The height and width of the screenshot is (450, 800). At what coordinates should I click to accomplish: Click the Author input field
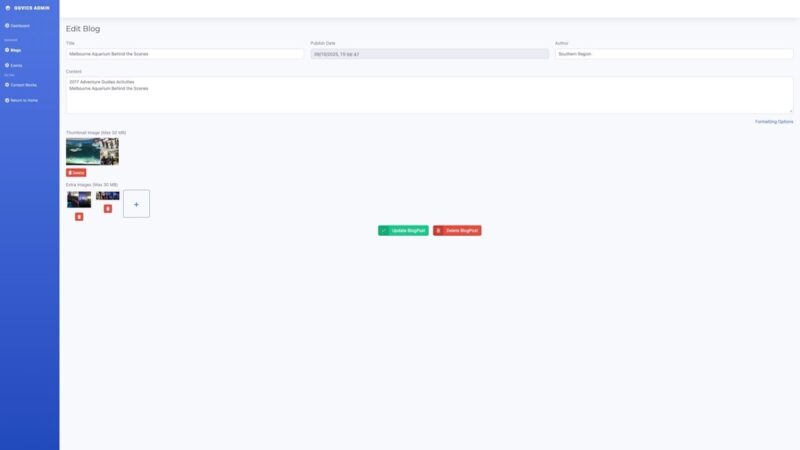tap(674, 54)
